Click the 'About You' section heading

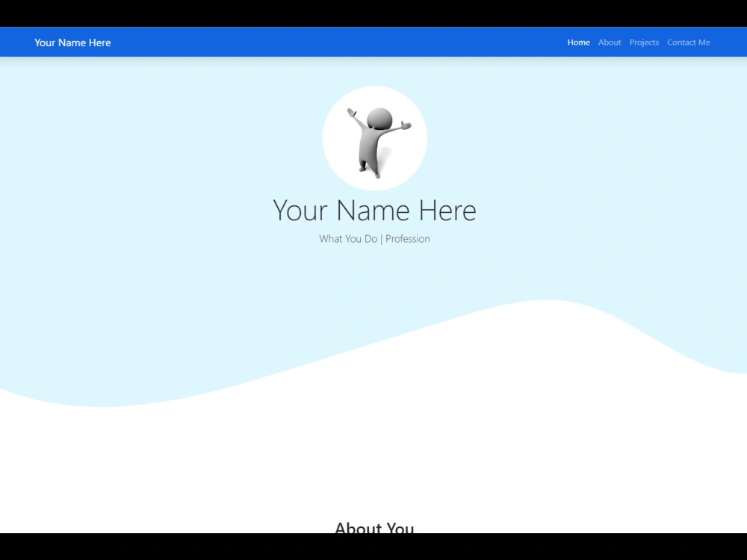tap(374, 528)
